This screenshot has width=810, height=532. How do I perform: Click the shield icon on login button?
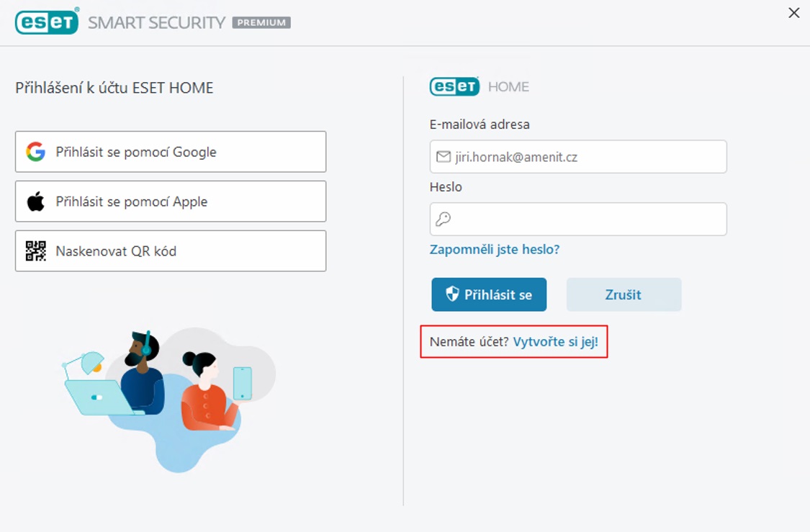(453, 294)
